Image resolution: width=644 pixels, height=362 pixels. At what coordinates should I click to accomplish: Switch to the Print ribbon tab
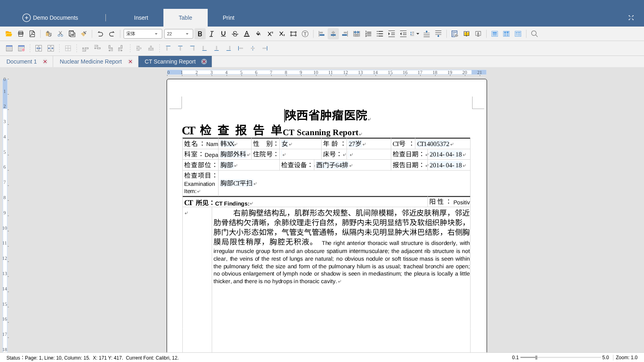(229, 18)
